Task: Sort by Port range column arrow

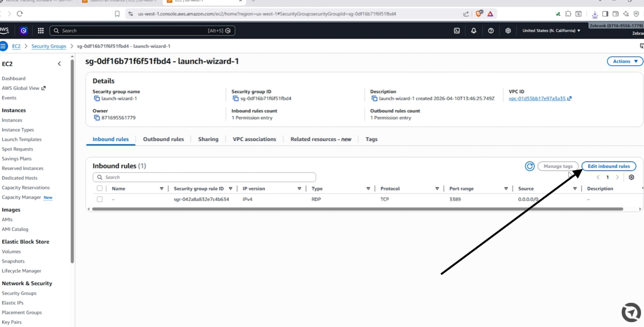Action: (x=506, y=188)
